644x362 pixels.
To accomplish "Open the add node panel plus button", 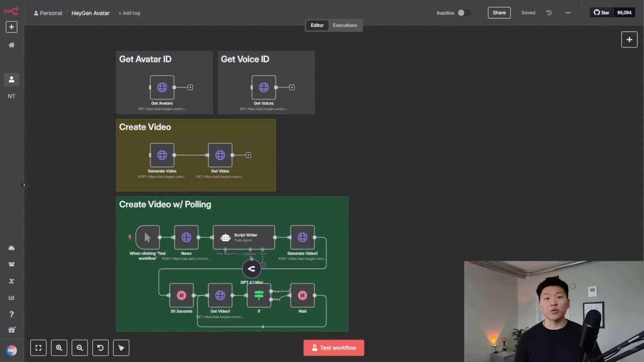I will click(629, 40).
